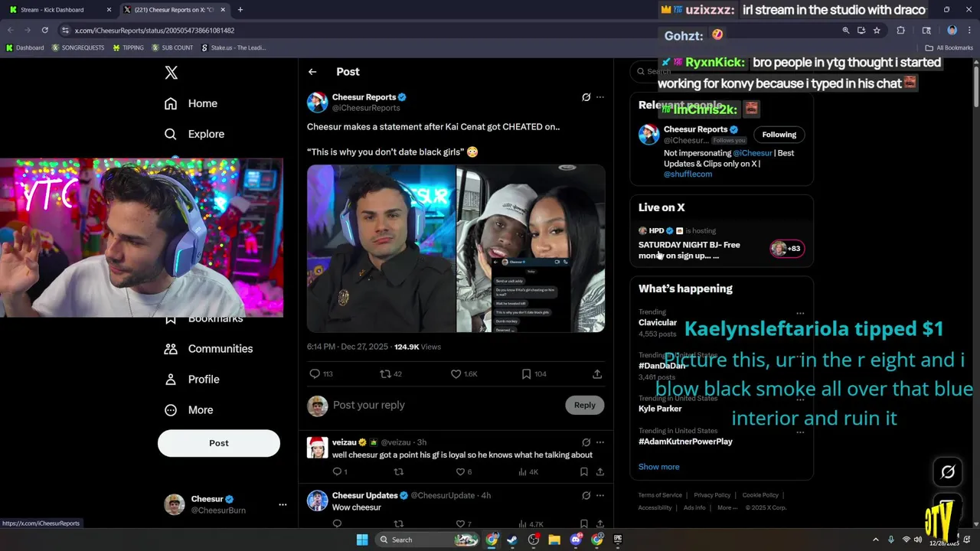Image resolution: width=980 pixels, height=551 pixels.
Task: Open Clavicular trend options
Action: pos(800,313)
